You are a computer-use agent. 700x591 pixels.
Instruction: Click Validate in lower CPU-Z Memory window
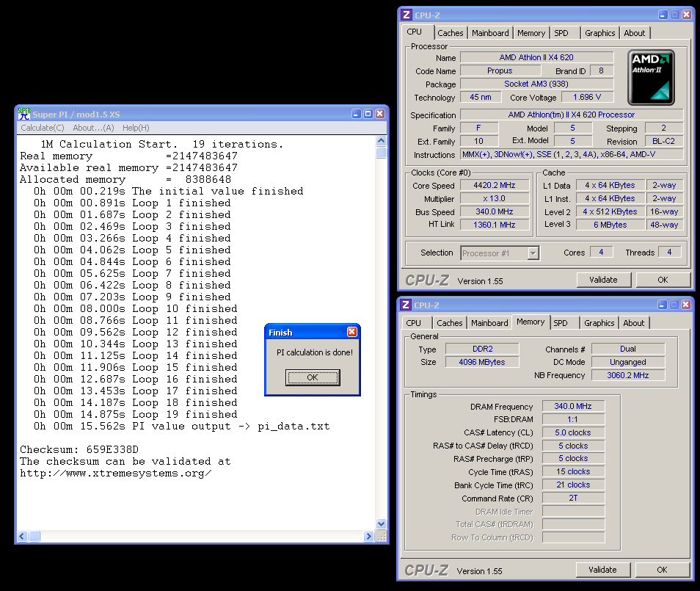pyautogui.click(x=602, y=570)
